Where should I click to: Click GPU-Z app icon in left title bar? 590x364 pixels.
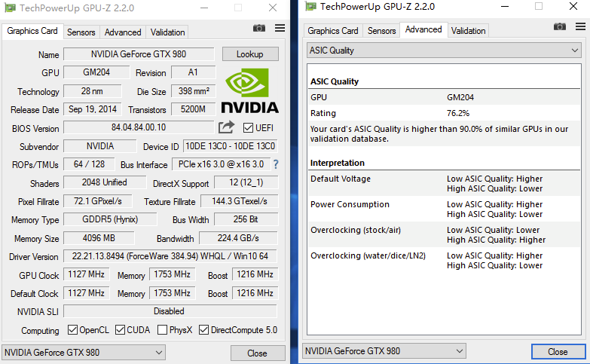pos(10,8)
